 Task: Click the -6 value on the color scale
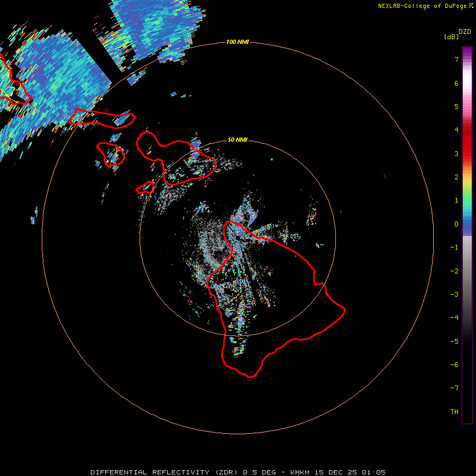[454, 365]
